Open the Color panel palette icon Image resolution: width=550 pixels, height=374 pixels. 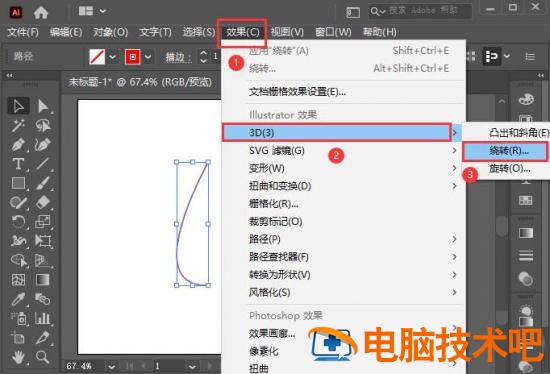(x=526, y=99)
